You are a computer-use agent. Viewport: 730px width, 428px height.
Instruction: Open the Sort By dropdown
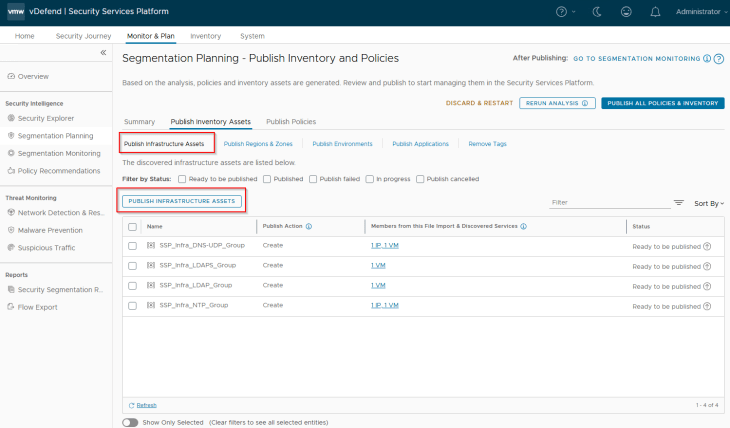click(x=708, y=202)
